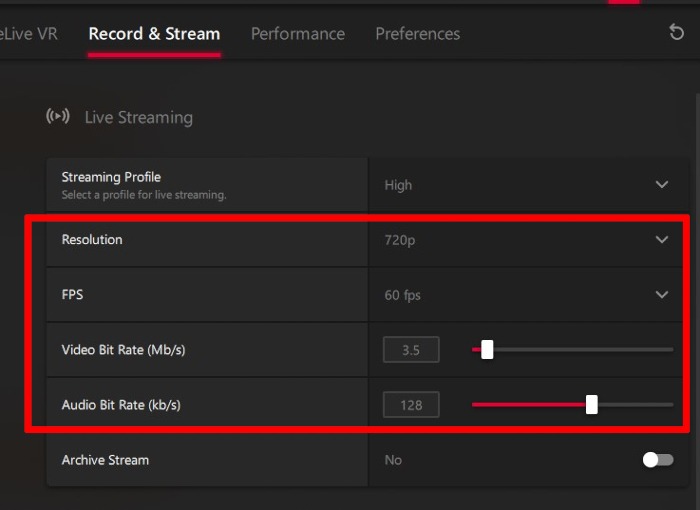Click the Archive Stream label
700x510 pixels.
(x=105, y=460)
